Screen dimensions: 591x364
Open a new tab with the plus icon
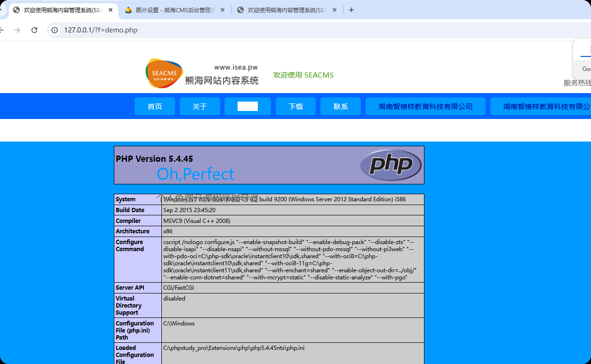(351, 10)
